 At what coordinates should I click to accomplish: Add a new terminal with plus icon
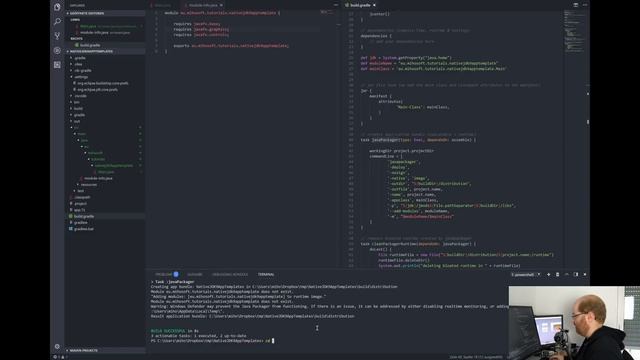coord(548,274)
